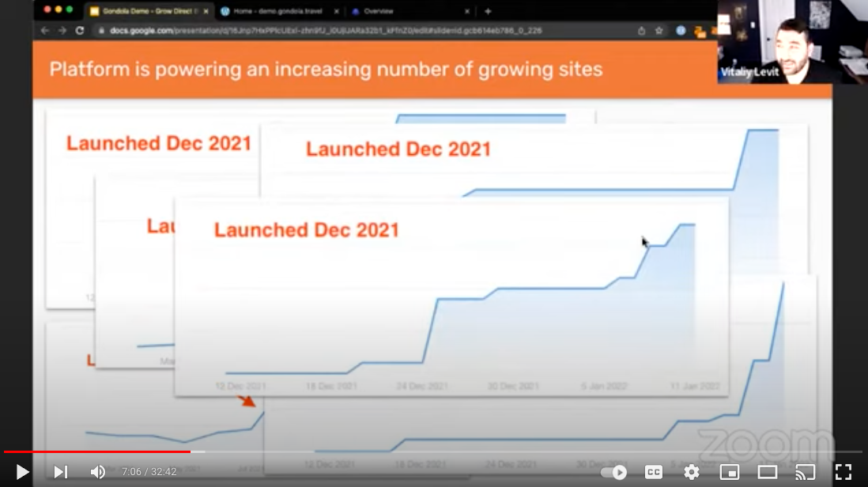The height and width of the screenshot is (487, 868).
Task: Click the 7:06 / 32:42 time display
Action: 149,472
